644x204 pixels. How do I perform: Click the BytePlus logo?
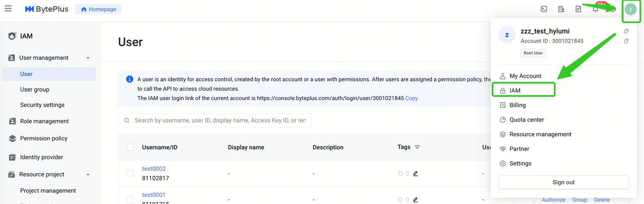click(46, 9)
